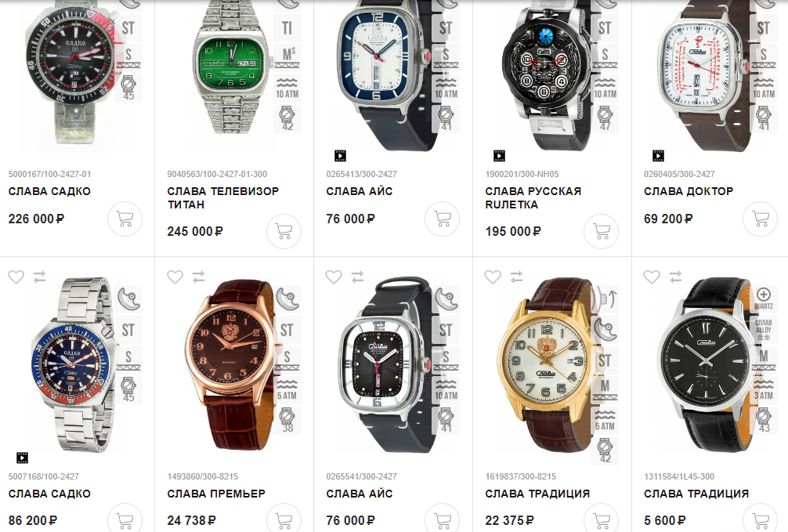Favorite the black quartz Слава Традиция
The height and width of the screenshot is (532, 788).
click(x=652, y=277)
